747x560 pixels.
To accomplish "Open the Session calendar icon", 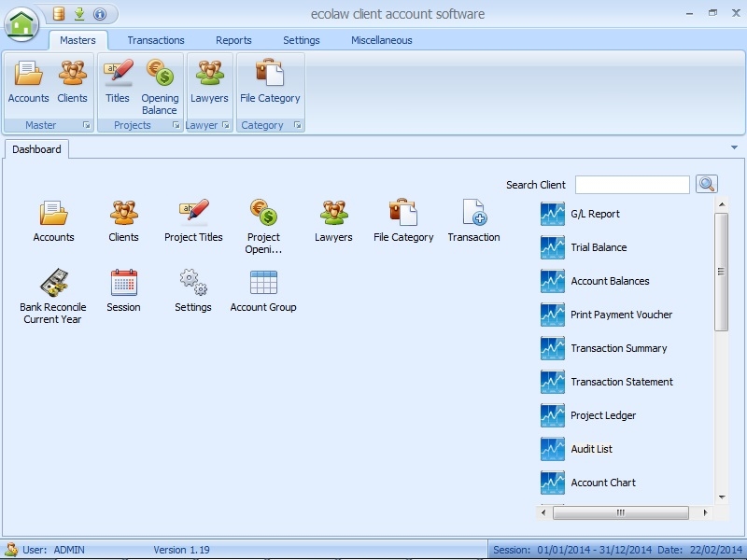I will click(123, 284).
